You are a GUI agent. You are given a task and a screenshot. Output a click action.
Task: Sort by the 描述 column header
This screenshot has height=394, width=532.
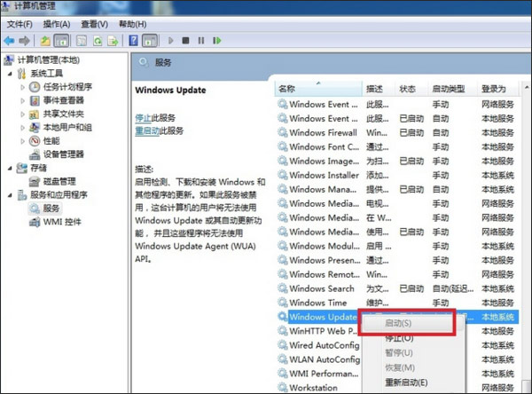379,89
